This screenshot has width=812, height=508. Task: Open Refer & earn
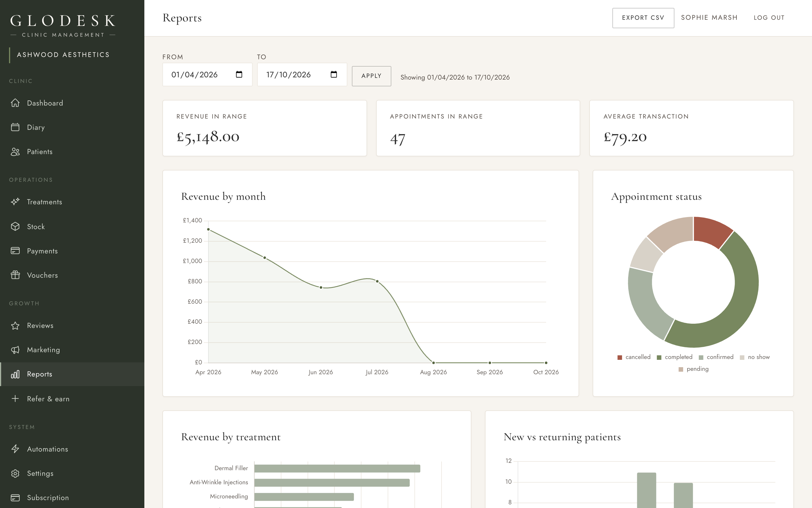point(72,398)
